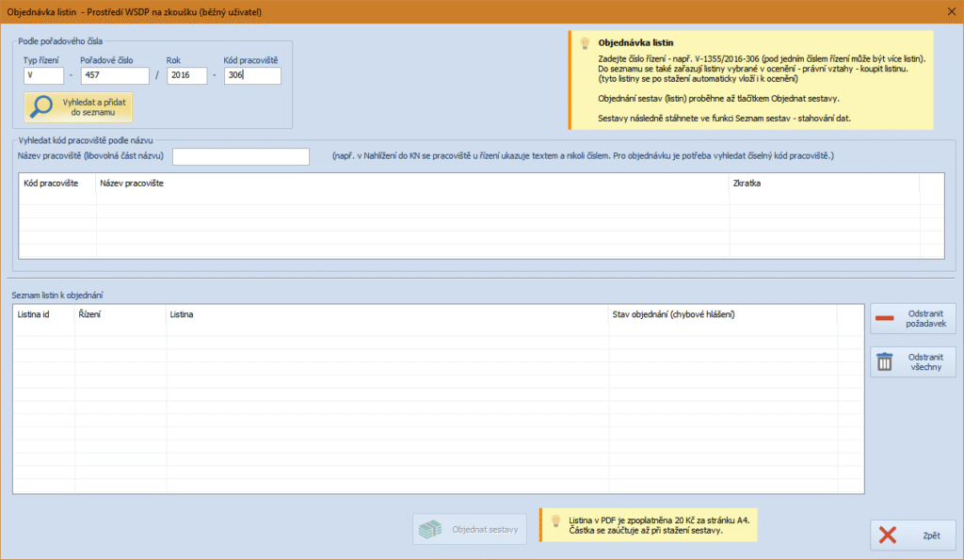Screen dimensions: 964x560
Task: Click the lightbulb icon in Objednávka listin info
Action: point(585,43)
